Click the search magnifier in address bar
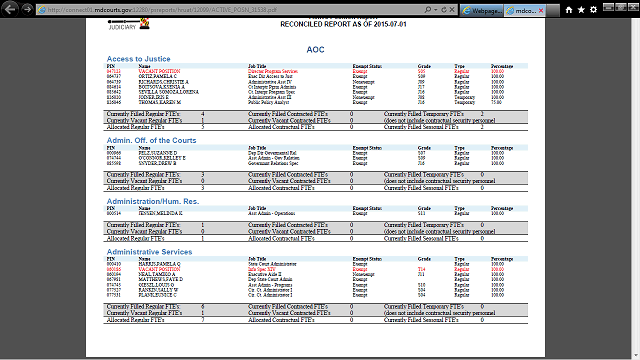The image size is (640, 360). click(427, 10)
